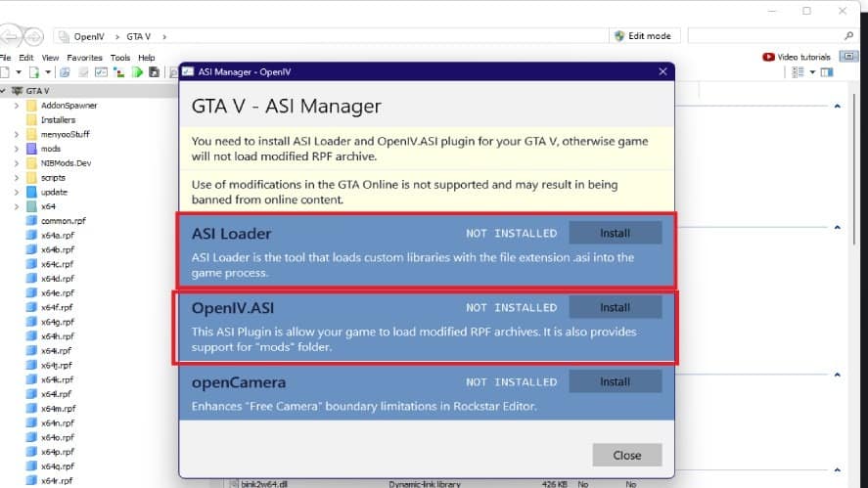The image size is (868, 488).
Task: Click the search magnifier icon
Action: click(849, 36)
